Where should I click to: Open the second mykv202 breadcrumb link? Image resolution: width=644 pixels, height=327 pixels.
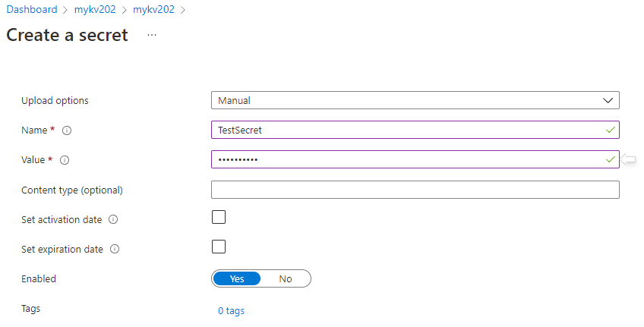tap(153, 9)
